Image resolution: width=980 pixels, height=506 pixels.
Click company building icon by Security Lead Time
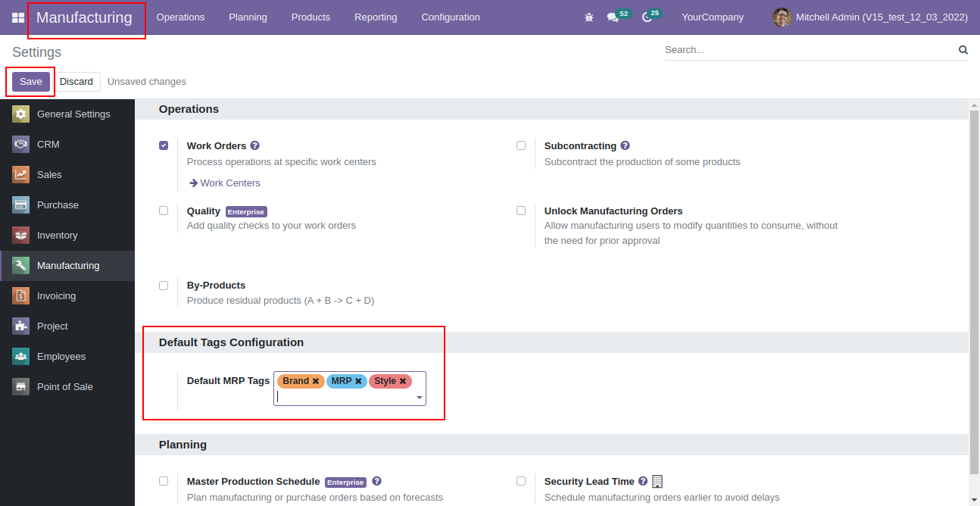click(657, 481)
